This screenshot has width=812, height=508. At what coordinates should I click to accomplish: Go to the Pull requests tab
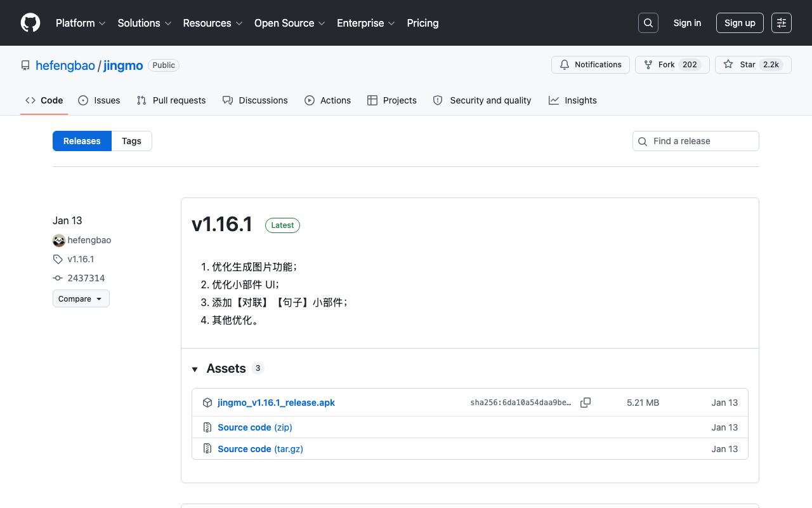click(171, 100)
